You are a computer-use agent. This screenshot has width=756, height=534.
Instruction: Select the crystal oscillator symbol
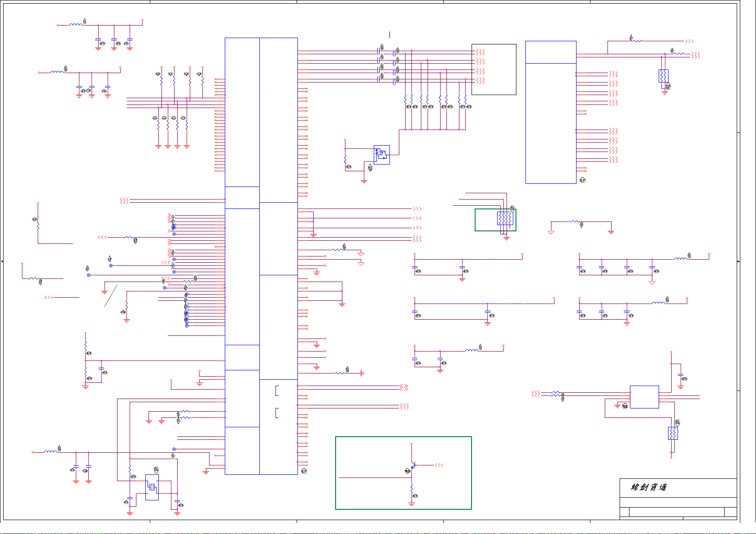(152, 487)
